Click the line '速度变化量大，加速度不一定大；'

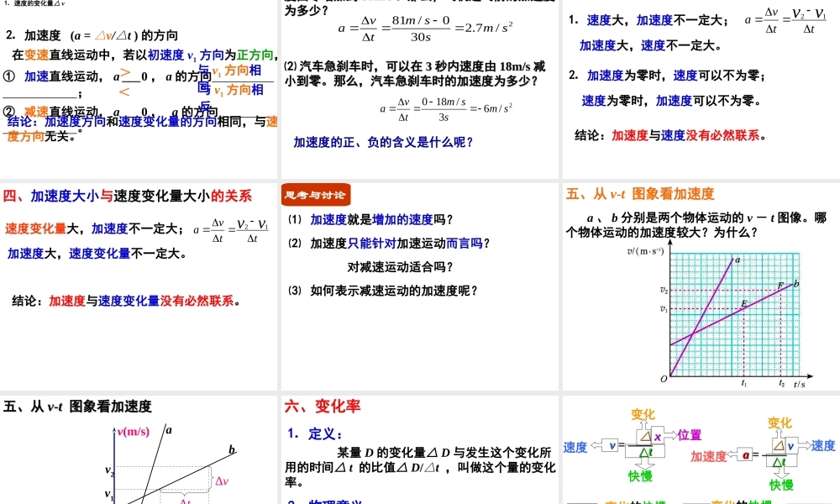click(x=95, y=229)
